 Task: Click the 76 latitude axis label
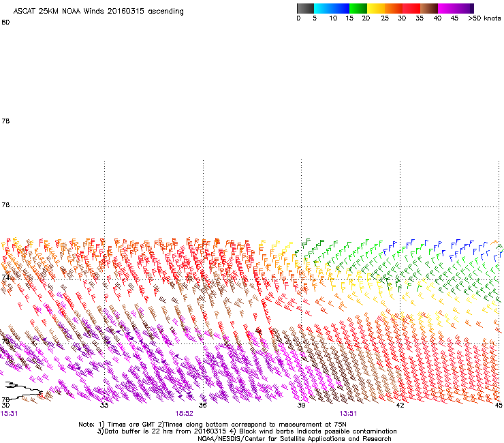pos(5,205)
